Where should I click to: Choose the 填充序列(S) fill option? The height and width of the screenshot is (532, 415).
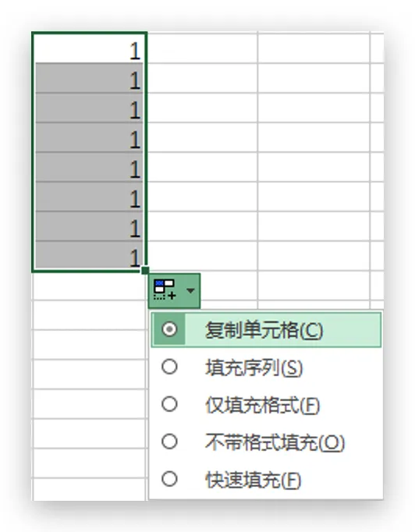266,367
